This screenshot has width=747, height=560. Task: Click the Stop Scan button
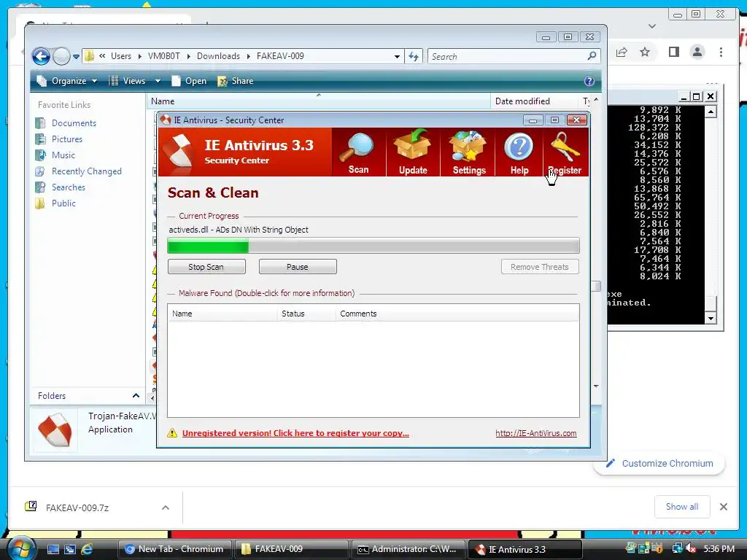click(206, 267)
